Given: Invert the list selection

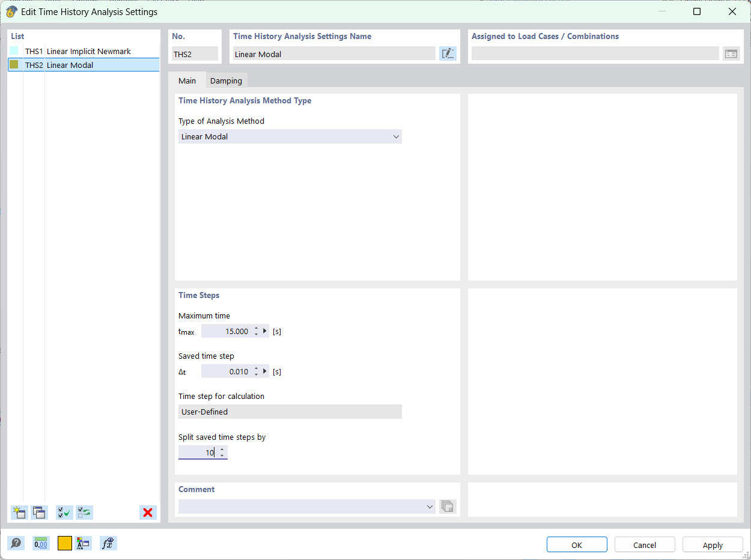Looking at the screenshot, I should coord(84,512).
